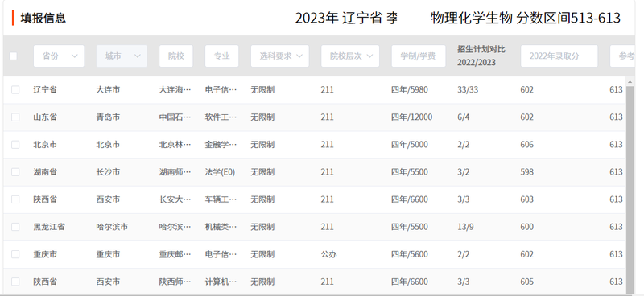The height and width of the screenshot is (296, 644).
Task: Click the 计算机… major cell
Action: (x=221, y=282)
